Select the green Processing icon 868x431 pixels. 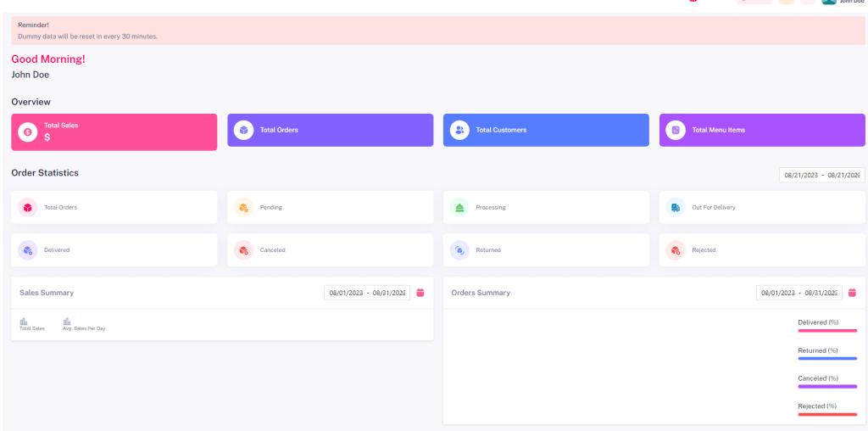point(459,208)
